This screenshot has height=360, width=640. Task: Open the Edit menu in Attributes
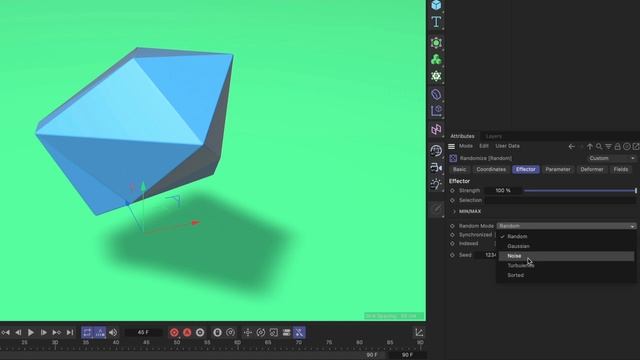point(484,146)
